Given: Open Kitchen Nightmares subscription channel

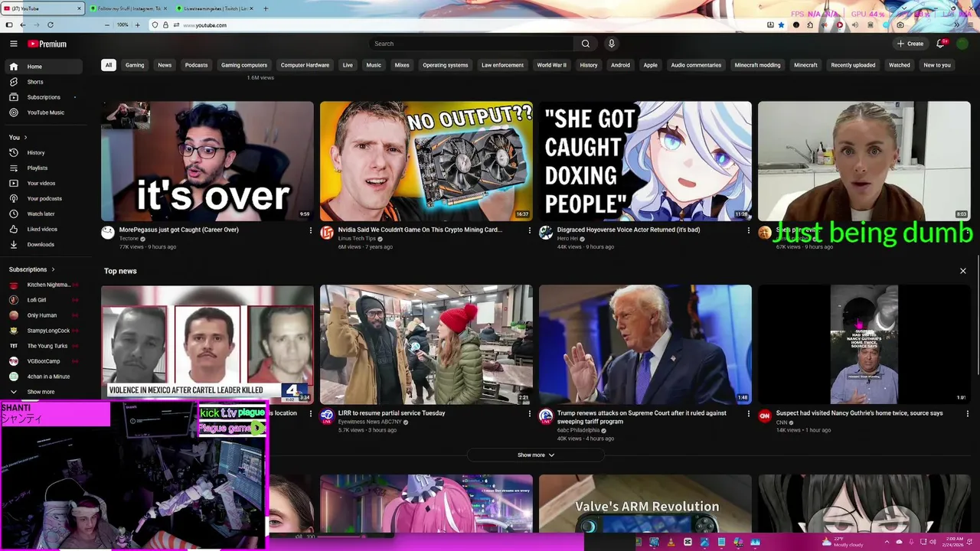Looking at the screenshot, I should point(42,285).
